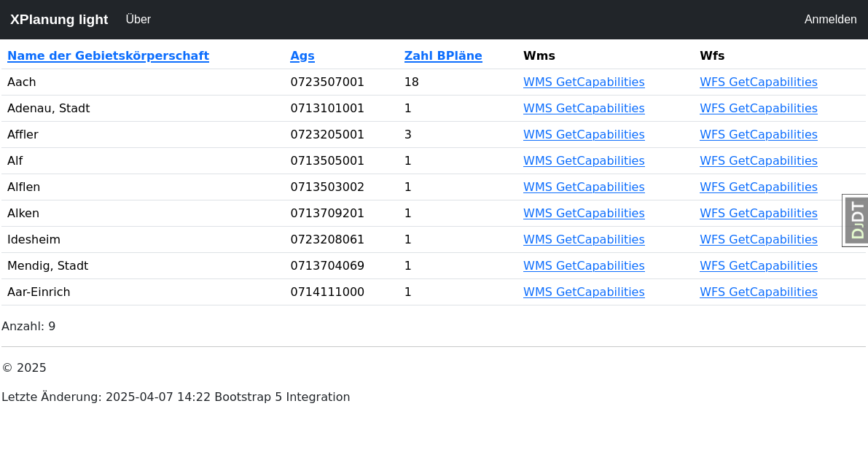Click Ags value 0723205001
Screen dimensions: 868x452
[x=327, y=135]
